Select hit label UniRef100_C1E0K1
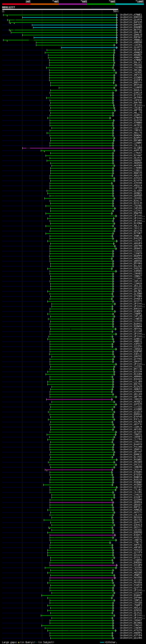Viewport: 146px width, 644px height. pyautogui.click(x=131, y=45)
